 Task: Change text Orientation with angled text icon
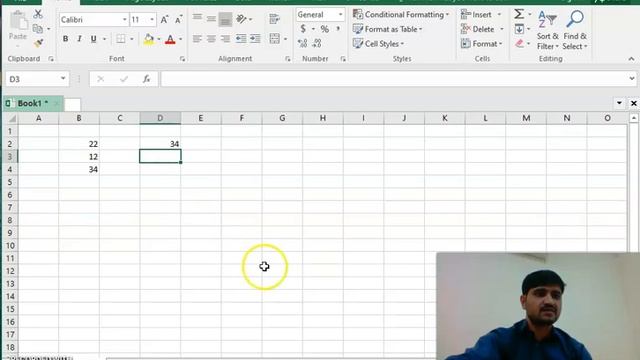coord(241,19)
